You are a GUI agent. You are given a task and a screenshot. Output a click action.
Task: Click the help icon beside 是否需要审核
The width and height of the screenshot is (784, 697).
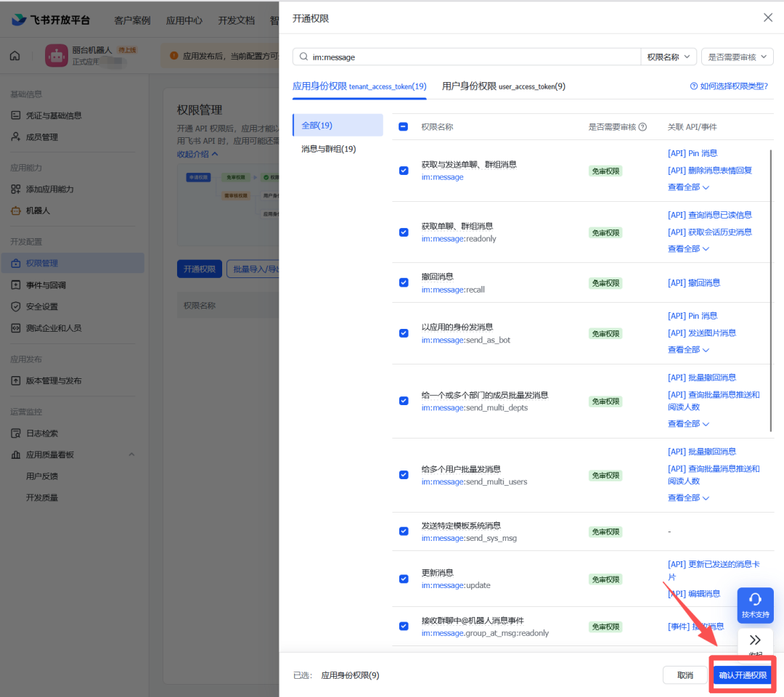pyautogui.click(x=642, y=127)
